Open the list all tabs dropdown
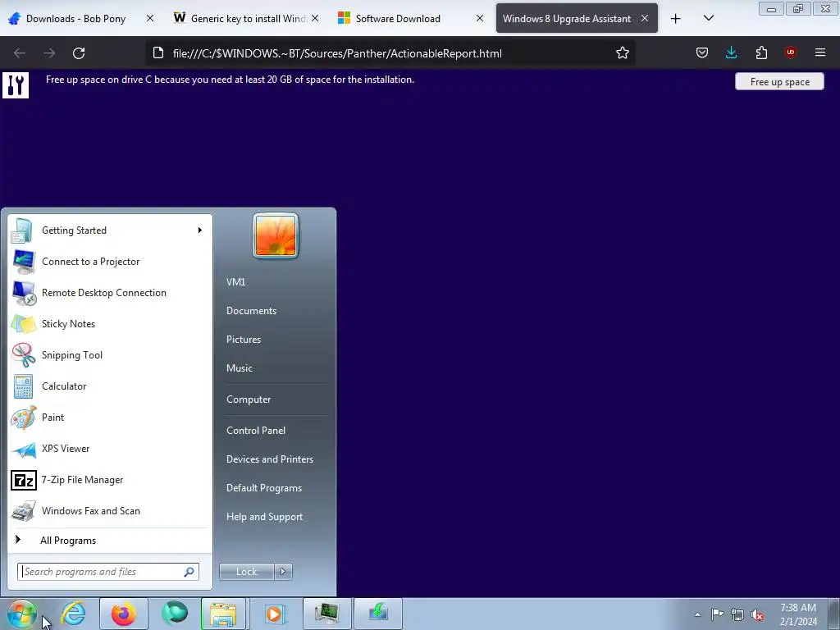This screenshot has height=630, width=840. click(708, 18)
